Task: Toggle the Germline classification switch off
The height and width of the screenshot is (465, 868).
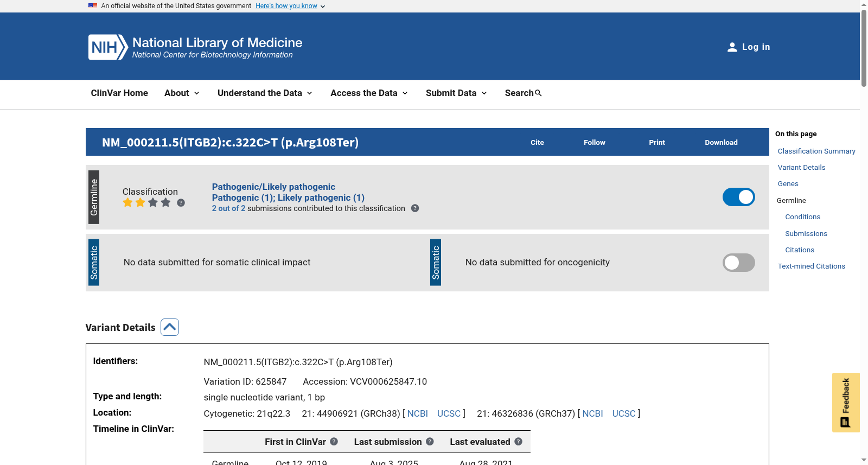Action: click(x=738, y=197)
